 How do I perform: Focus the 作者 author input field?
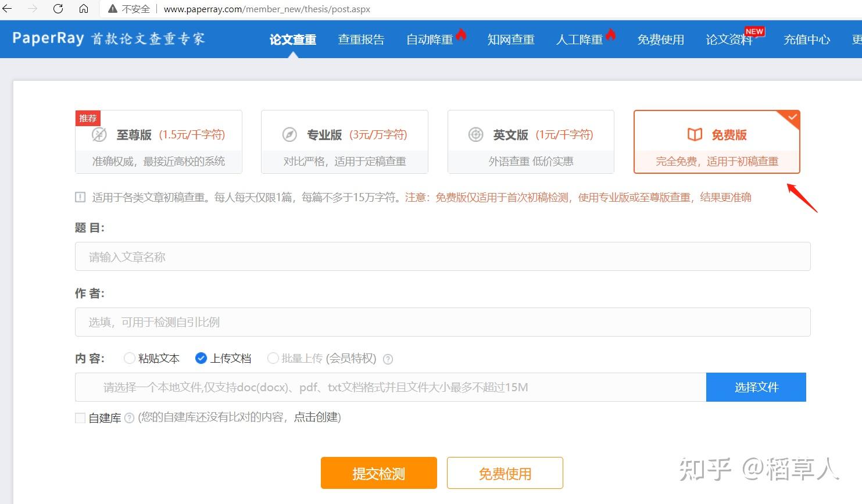[x=442, y=322]
